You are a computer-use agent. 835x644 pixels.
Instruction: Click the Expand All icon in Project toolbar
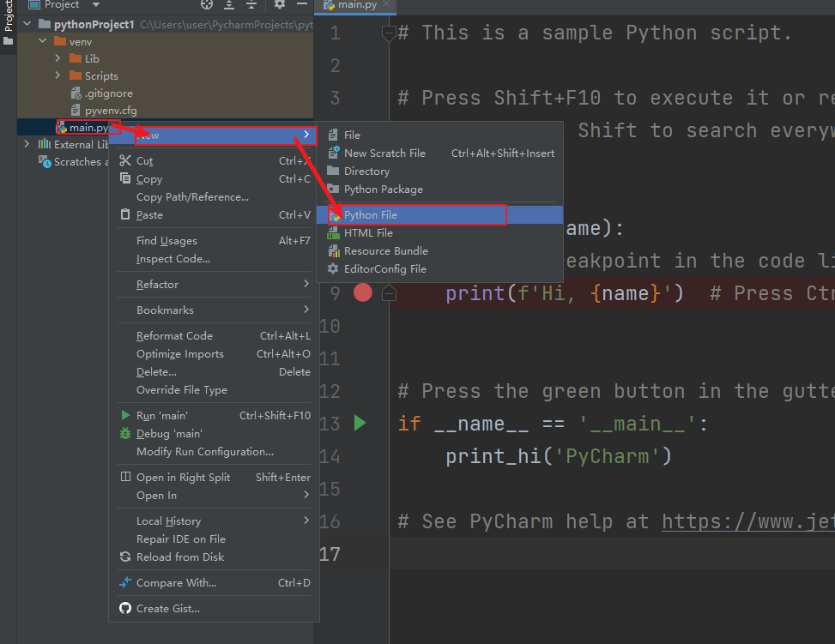(x=229, y=5)
